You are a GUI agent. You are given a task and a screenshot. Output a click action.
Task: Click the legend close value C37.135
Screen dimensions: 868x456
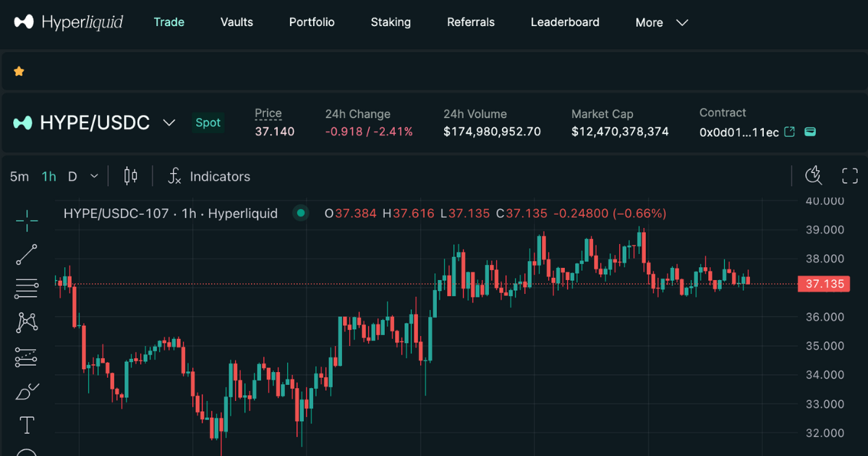[x=522, y=214]
